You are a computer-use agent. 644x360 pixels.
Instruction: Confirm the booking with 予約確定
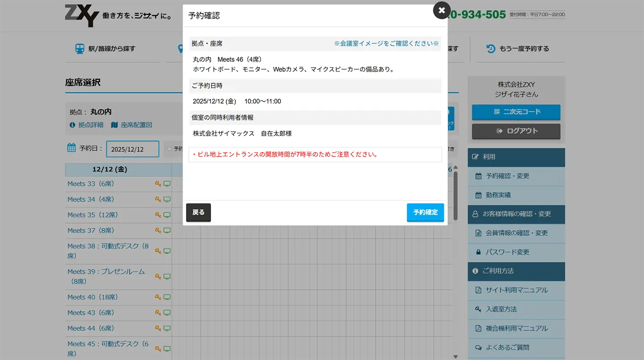pos(425,212)
